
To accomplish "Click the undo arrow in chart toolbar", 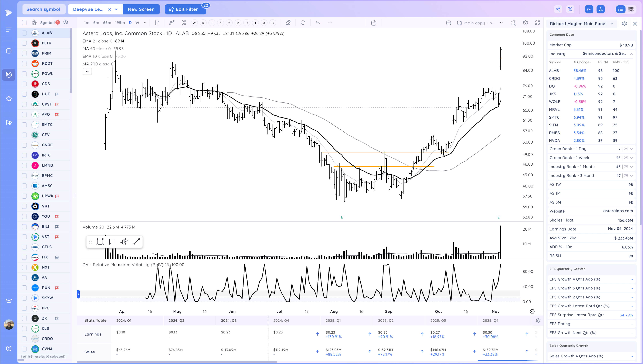I will (x=318, y=23).
